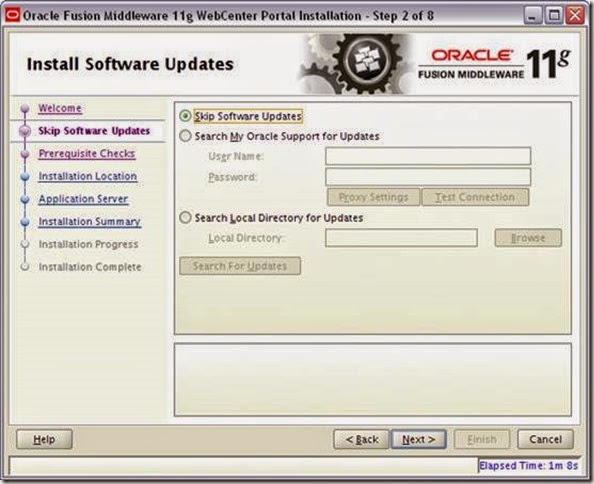Click the current step bullet icon
This screenshot has height=484, width=594.
[25, 131]
